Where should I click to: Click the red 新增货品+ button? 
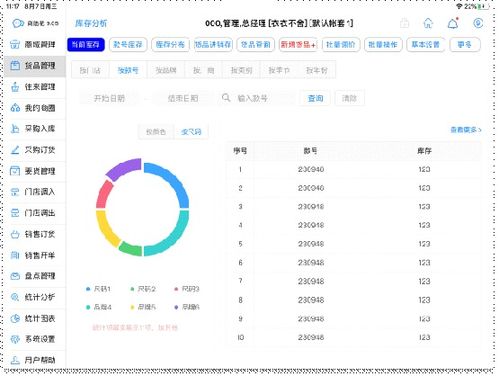click(298, 45)
